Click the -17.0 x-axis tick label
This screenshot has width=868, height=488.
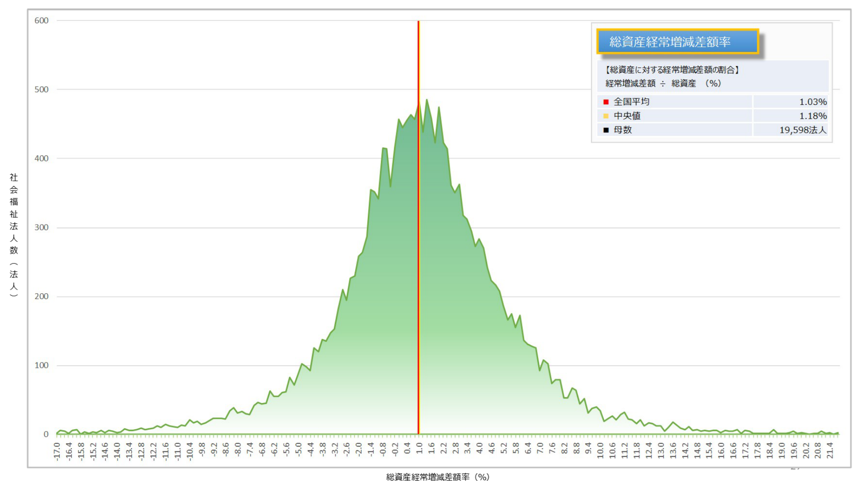(x=57, y=451)
